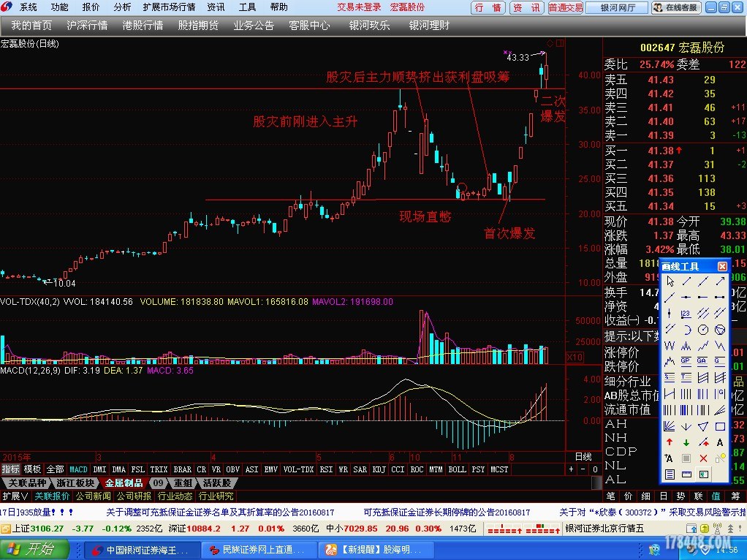Close the 画线工具 drawing tools panel
The height and width of the screenshot is (560, 747).
point(722,266)
